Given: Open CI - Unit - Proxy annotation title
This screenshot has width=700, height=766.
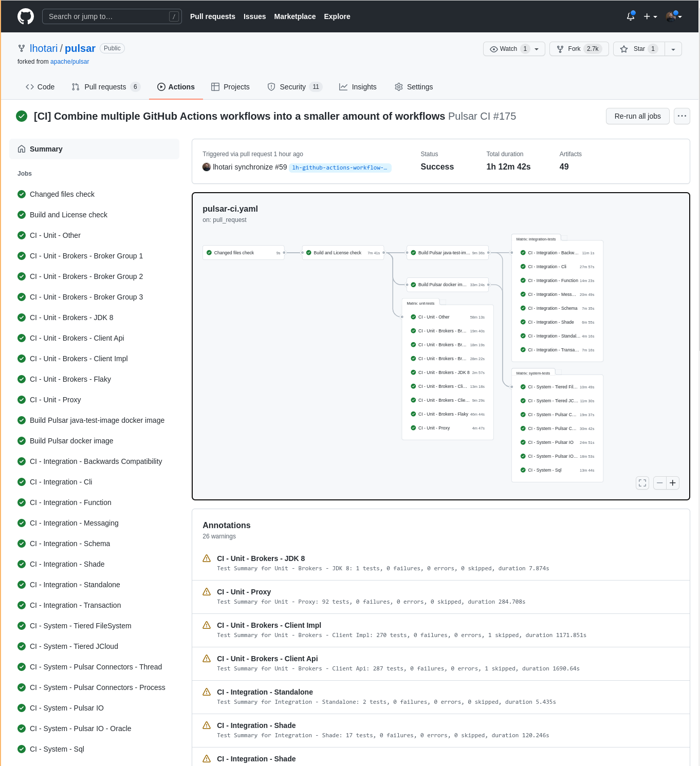Looking at the screenshot, I should click(x=244, y=592).
